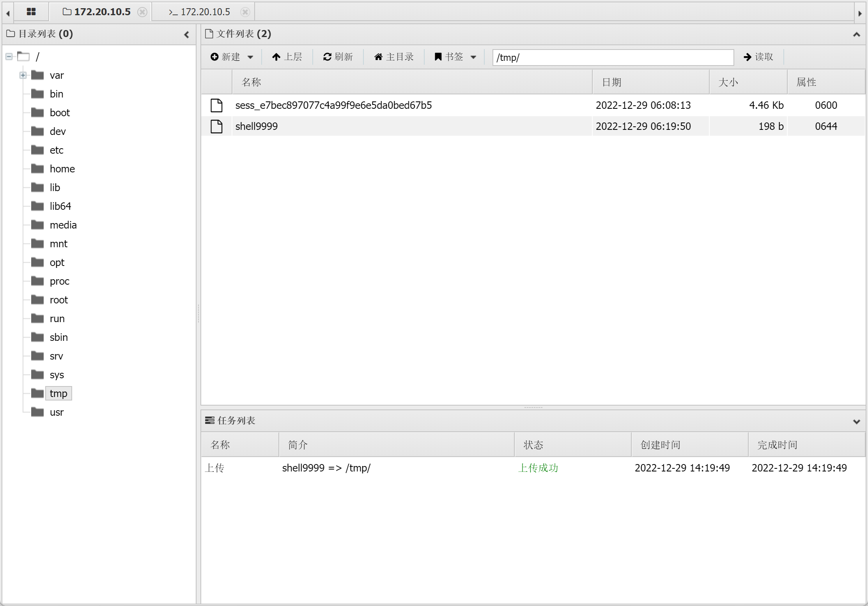Click the grid home icon in the tab bar
The height and width of the screenshot is (606, 868).
tap(31, 12)
